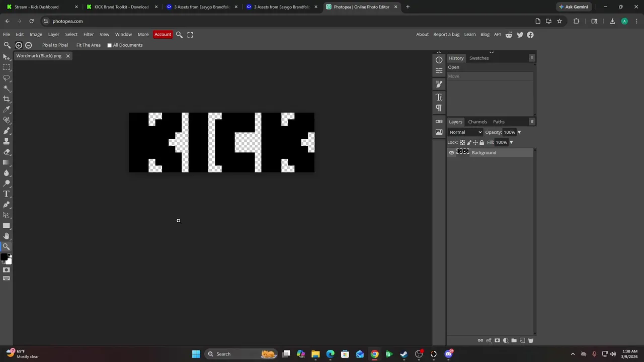Screen dimensions: 644x362
Task: Show hidden system tray icons
Action: 573,354
